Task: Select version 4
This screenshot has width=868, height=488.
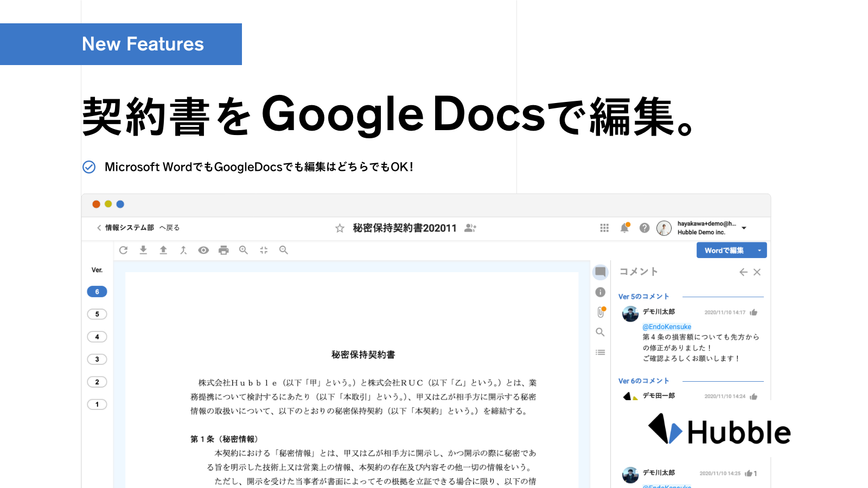Action: click(x=97, y=337)
